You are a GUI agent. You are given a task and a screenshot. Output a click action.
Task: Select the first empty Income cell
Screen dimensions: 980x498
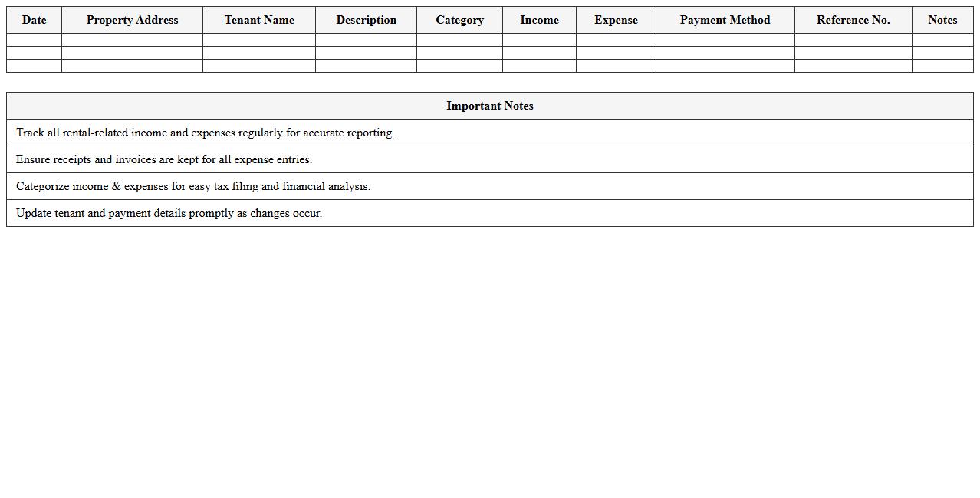tap(539, 39)
